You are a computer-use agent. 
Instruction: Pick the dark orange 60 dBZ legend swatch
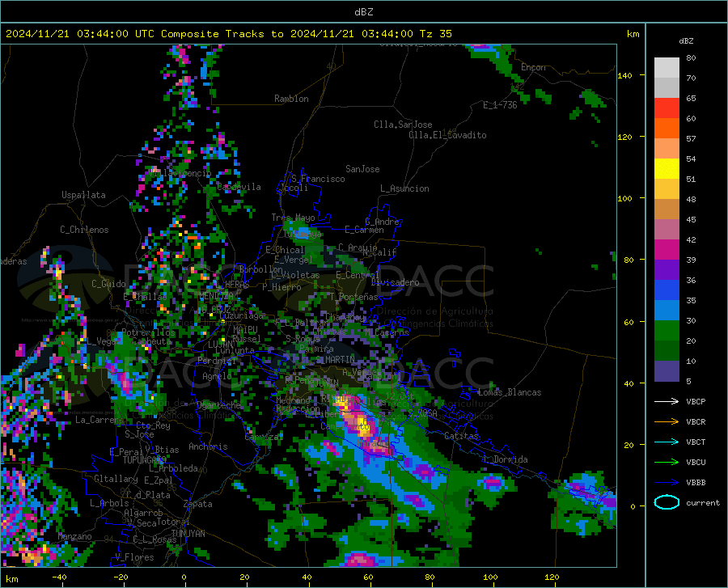667,129
